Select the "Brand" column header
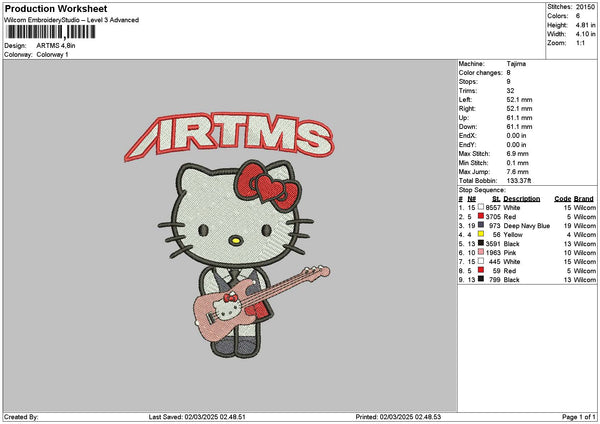The height and width of the screenshot is (424, 600). coord(584,199)
